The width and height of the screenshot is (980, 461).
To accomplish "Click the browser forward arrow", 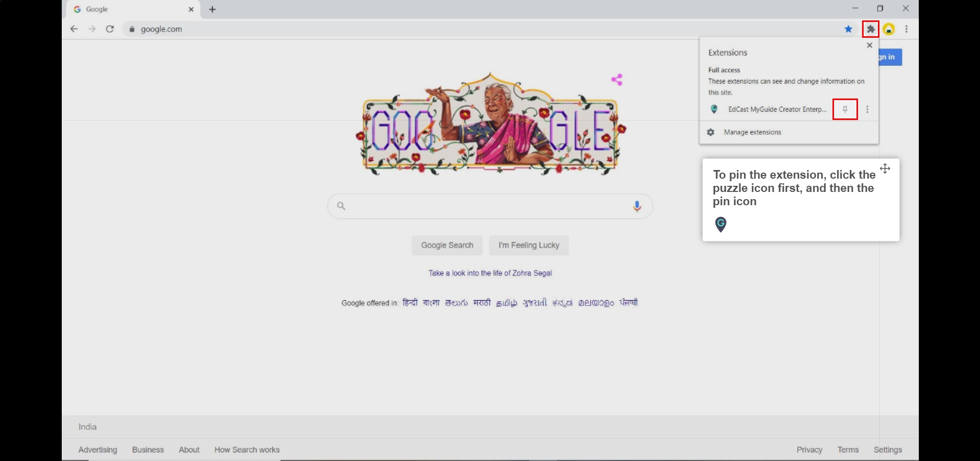I will (92, 29).
